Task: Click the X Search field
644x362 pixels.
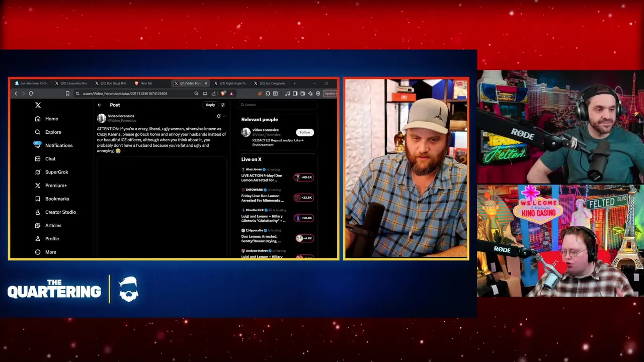Action: [278, 105]
